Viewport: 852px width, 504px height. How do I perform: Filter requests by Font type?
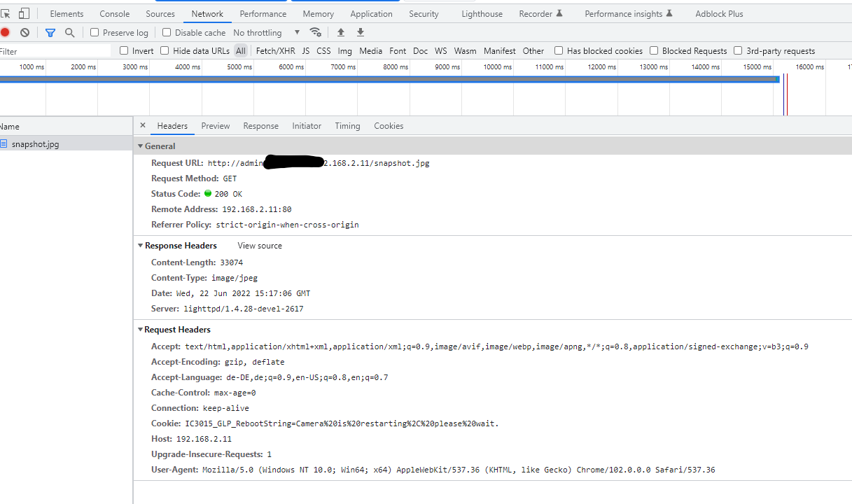[x=398, y=50]
